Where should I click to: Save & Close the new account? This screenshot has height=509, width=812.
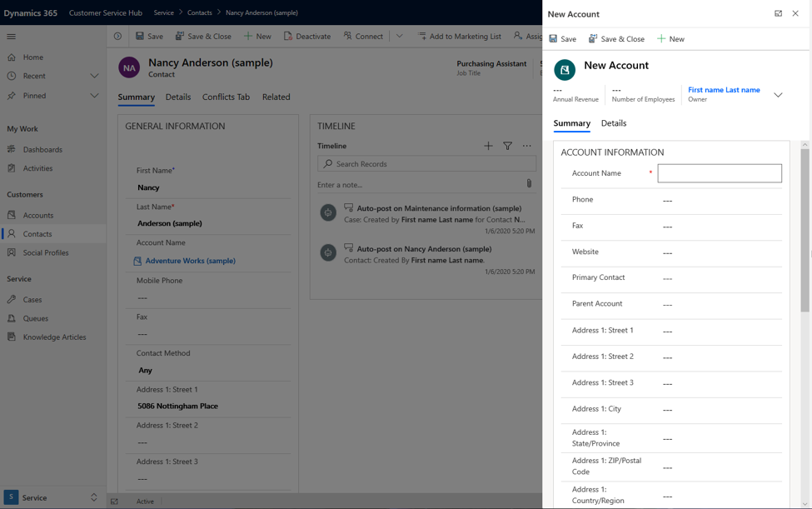click(616, 38)
